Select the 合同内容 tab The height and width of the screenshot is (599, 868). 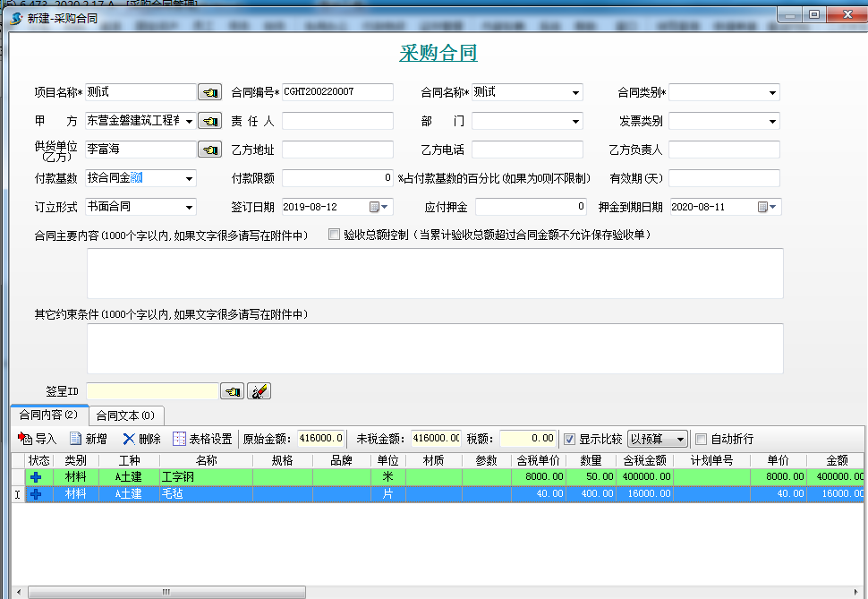pyautogui.click(x=49, y=415)
